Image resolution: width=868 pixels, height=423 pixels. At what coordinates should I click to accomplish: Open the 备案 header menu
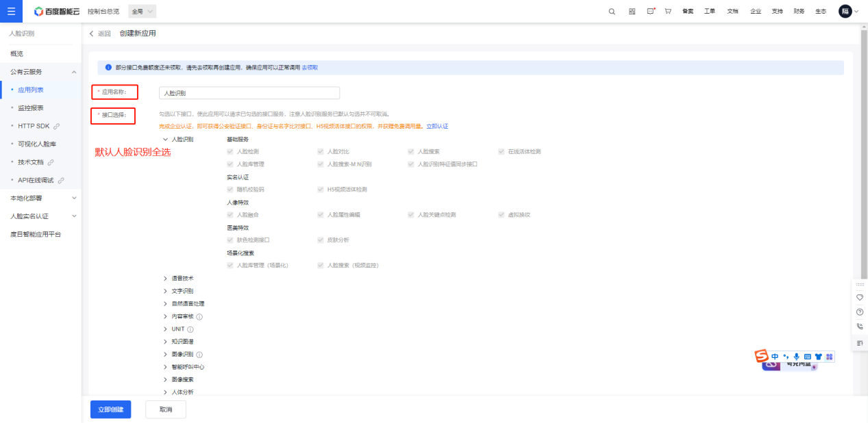(689, 11)
